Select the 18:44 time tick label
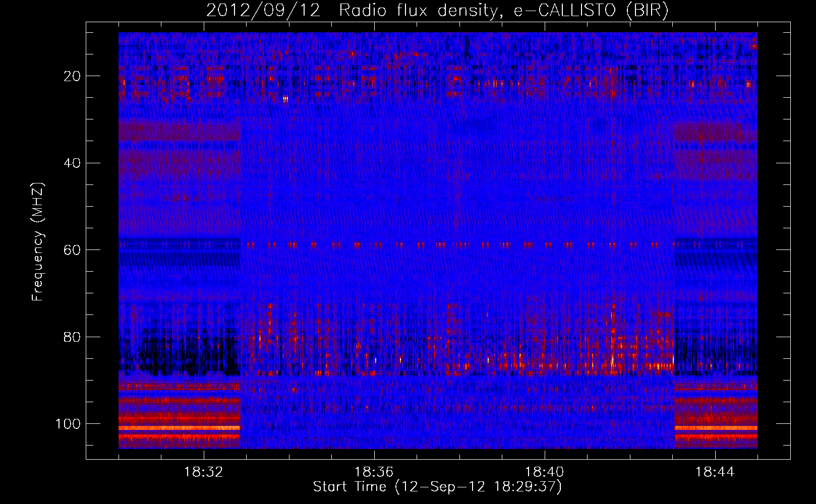Image resolution: width=816 pixels, height=504 pixels. pos(715,472)
